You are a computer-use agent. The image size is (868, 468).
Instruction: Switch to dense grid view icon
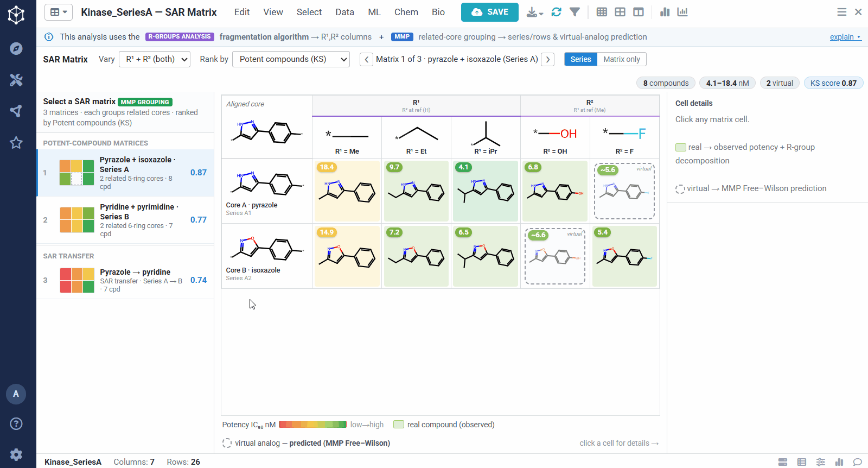click(x=602, y=12)
